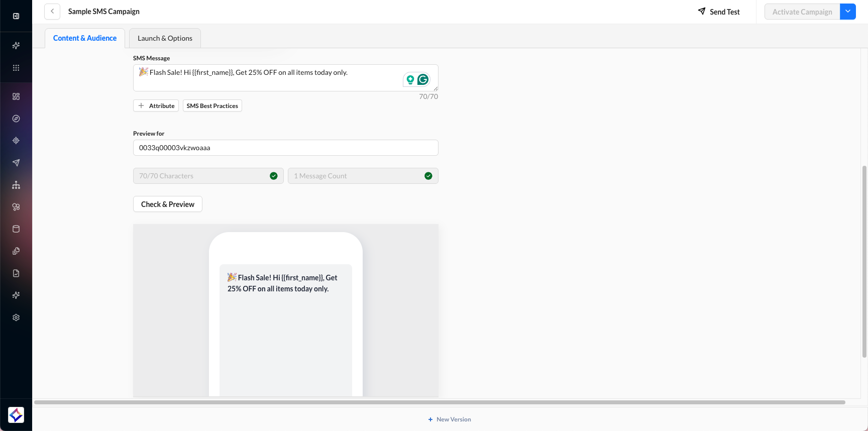Click the Grammarly icon in message box
The width and height of the screenshot is (868, 431).
tap(423, 79)
